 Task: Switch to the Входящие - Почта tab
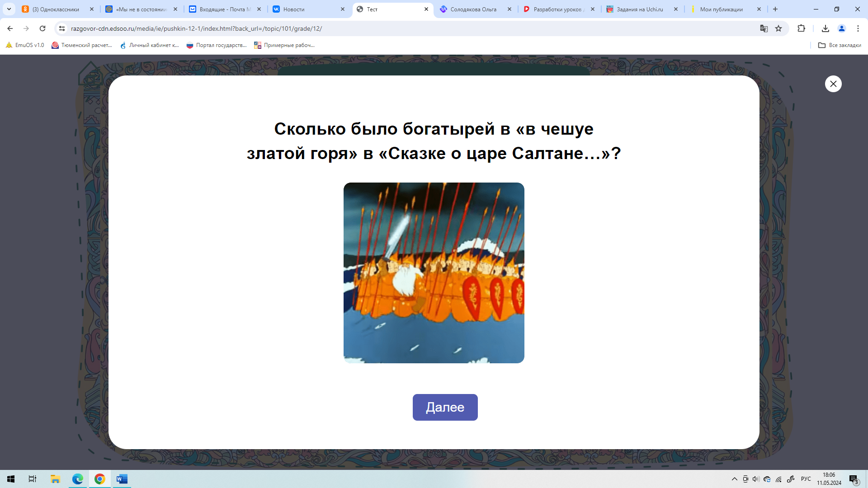(x=225, y=9)
